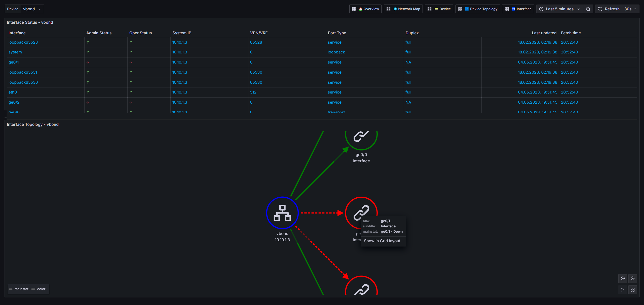Viewport: 644px width, 305px height.
Task: Switch to layered graph layout icon
Action: pyautogui.click(x=623, y=290)
